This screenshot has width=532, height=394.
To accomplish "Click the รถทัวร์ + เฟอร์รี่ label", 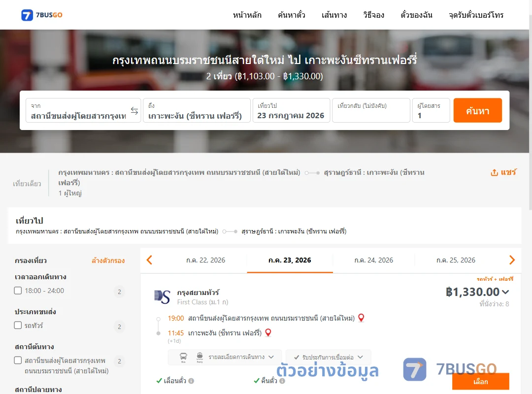I will [x=495, y=279].
